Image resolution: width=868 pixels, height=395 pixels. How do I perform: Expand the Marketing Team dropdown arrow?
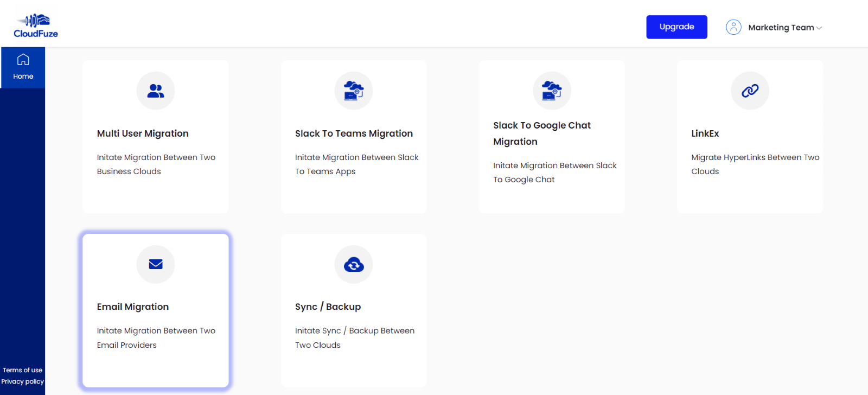[x=819, y=28]
